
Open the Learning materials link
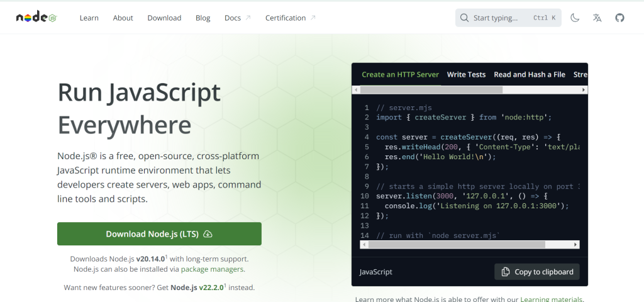551,299
